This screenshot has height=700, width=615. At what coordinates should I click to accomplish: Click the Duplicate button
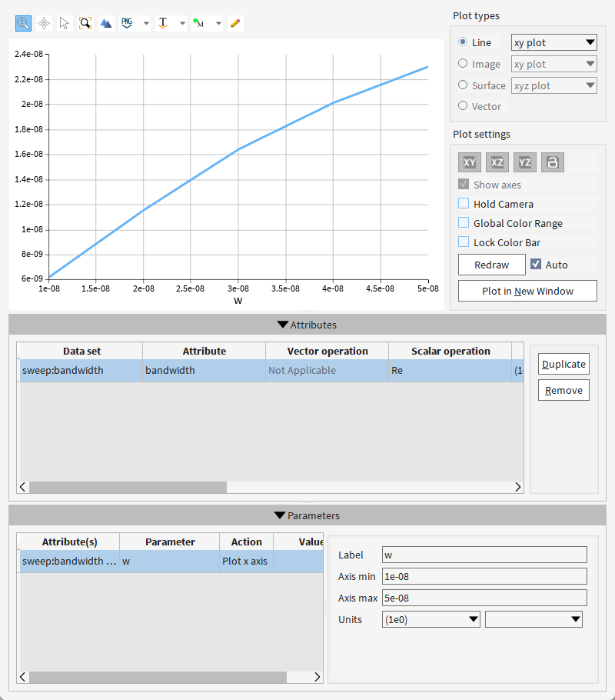(x=563, y=364)
